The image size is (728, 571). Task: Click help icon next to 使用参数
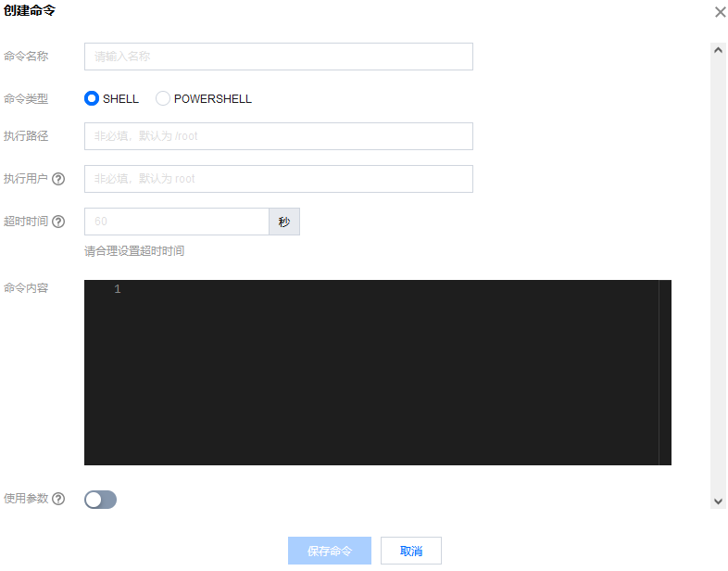tap(58, 499)
